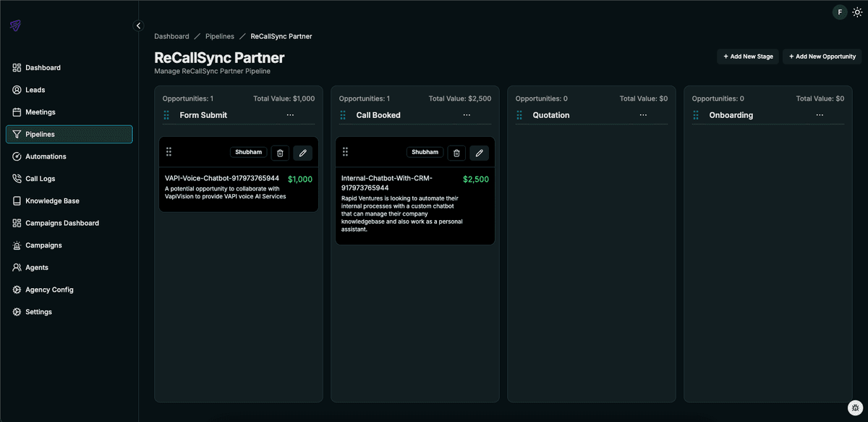Toggle light mode with the sun icon
Viewport: 868px width, 422px height.
(858, 12)
